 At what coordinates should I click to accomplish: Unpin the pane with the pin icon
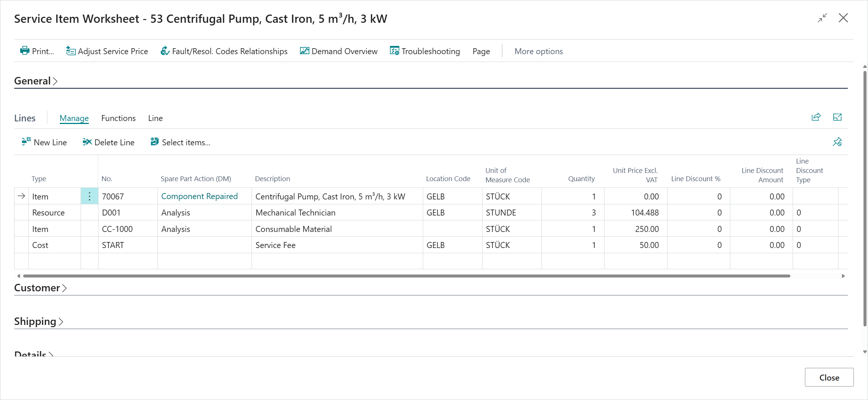[837, 142]
